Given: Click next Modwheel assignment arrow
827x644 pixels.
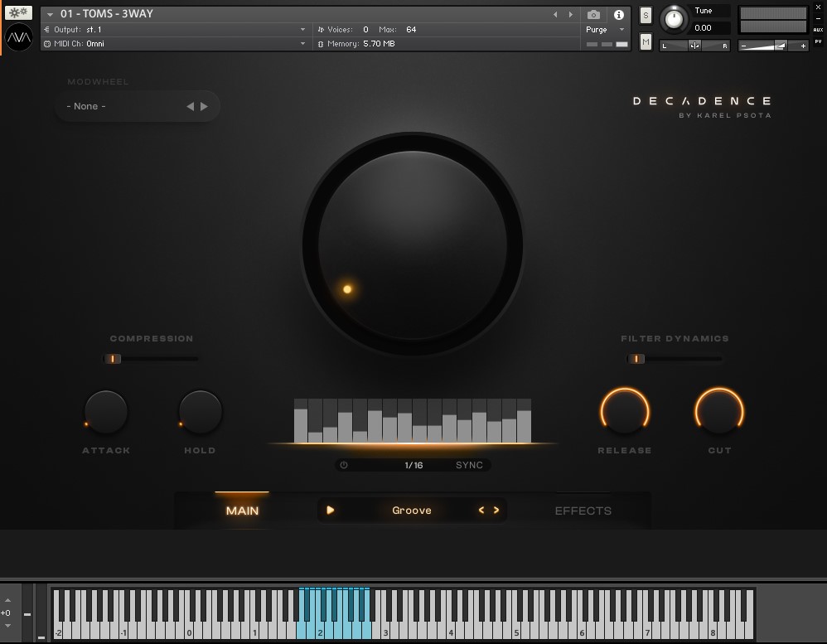Looking at the screenshot, I should 204,106.
